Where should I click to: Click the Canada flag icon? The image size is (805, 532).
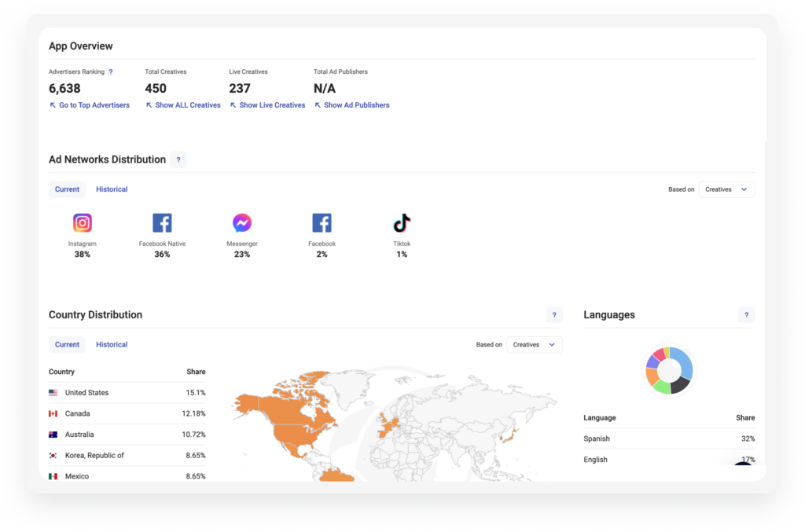(x=53, y=413)
